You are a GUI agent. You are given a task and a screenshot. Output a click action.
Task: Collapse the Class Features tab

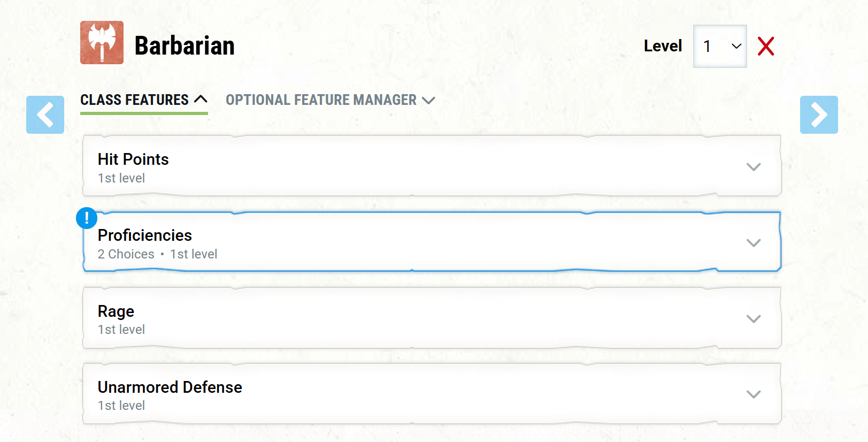134,100
